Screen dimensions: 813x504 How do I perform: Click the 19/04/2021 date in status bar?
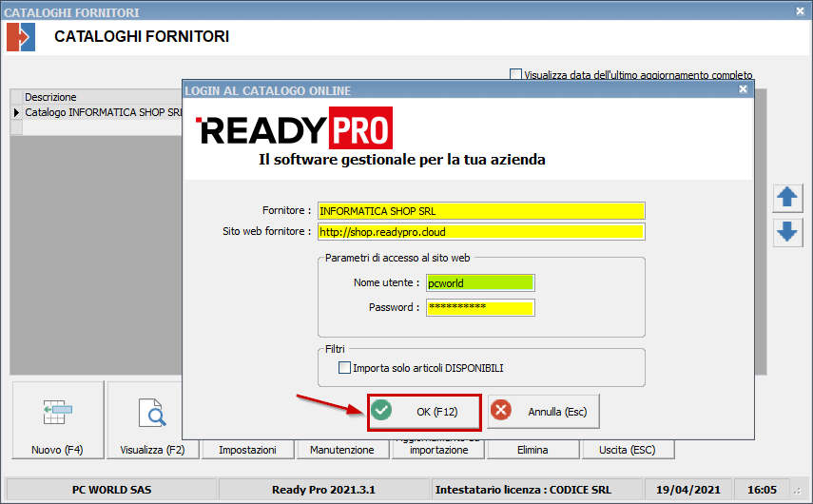688,490
